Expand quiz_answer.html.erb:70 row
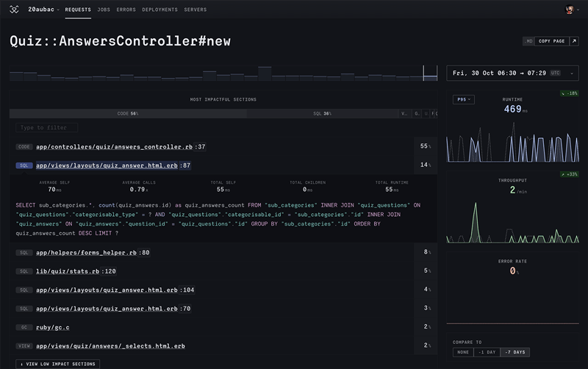Image resolution: width=588 pixels, height=369 pixels. [x=113, y=309]
